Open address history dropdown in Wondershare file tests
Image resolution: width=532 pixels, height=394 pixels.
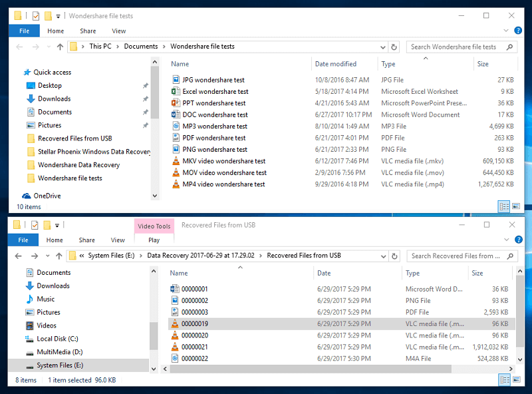pyautogui.click(x=383, y=47)
